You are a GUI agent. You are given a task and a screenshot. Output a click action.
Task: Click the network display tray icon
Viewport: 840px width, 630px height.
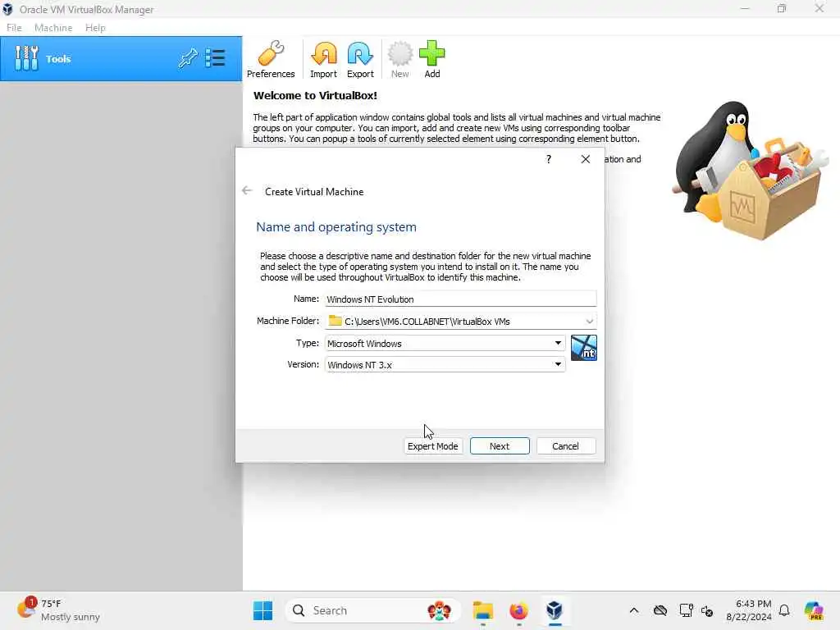[686, 610]
